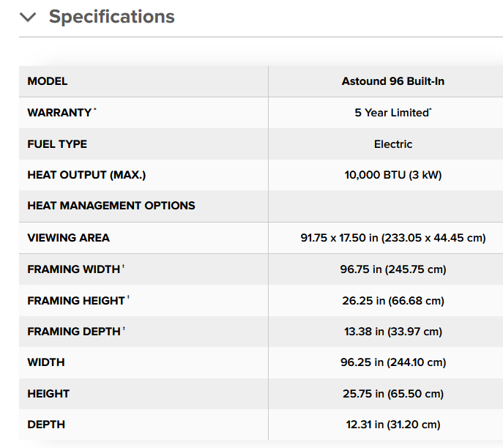Click the FRAMING DEPTH footnote marker
This screenshot has height=448, width=503.
tap(124, 329)
